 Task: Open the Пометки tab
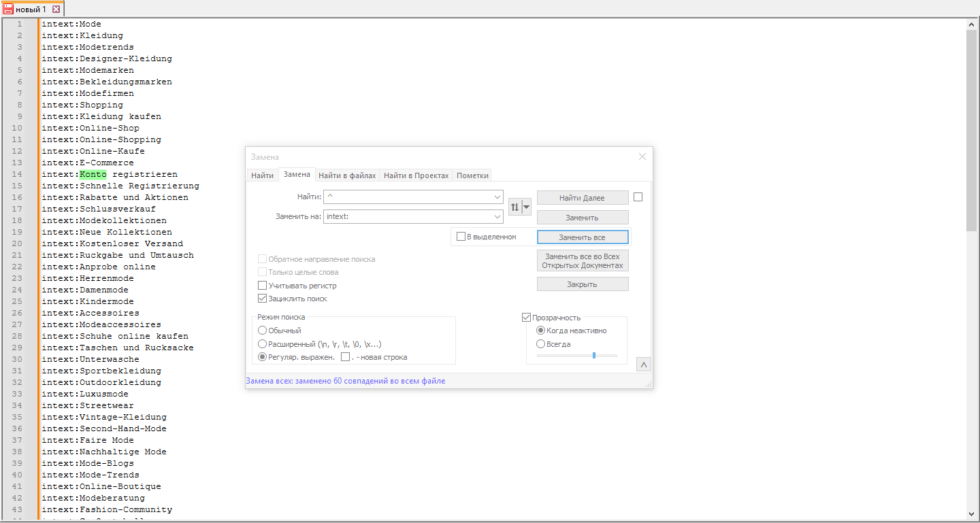(x=472, y=175)
